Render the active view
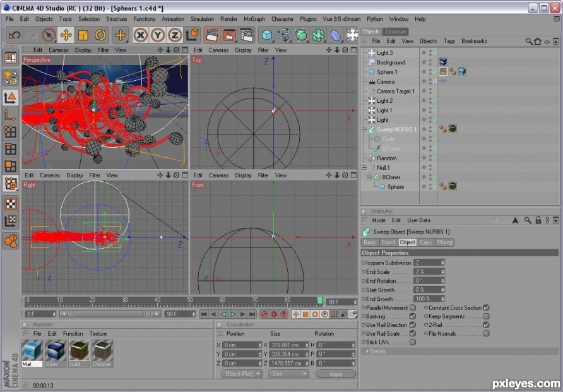 [x=212, y=35]
